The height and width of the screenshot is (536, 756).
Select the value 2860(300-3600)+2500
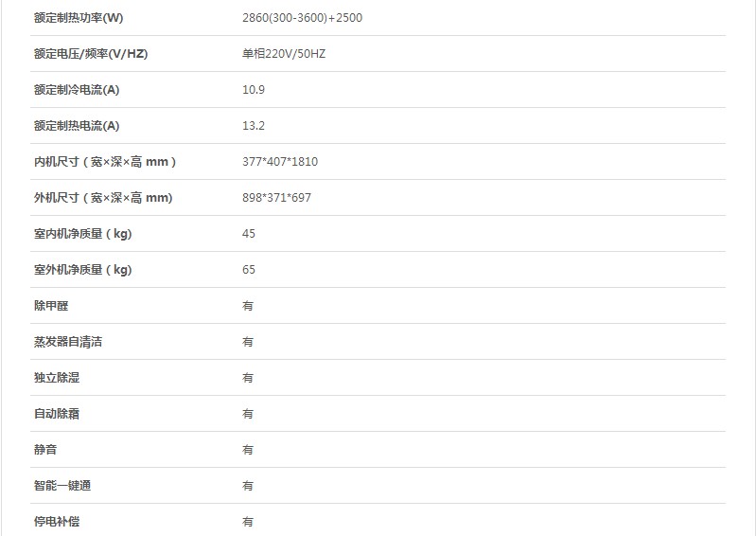(x=302, y=18)
